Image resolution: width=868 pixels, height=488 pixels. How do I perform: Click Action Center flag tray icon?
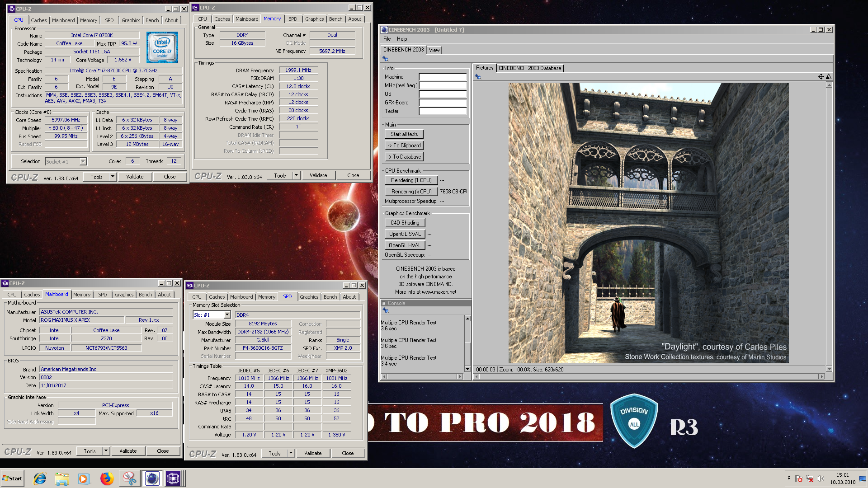(799, 479)
